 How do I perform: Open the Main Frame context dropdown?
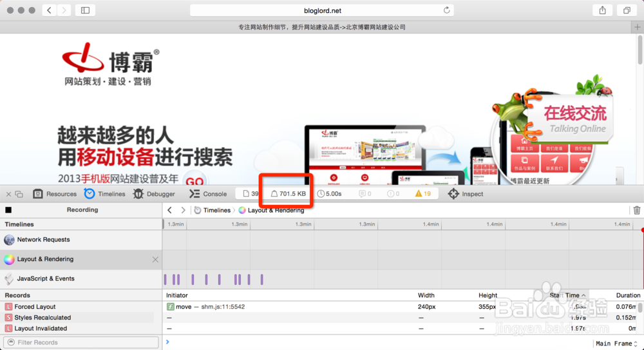point(616,344)
